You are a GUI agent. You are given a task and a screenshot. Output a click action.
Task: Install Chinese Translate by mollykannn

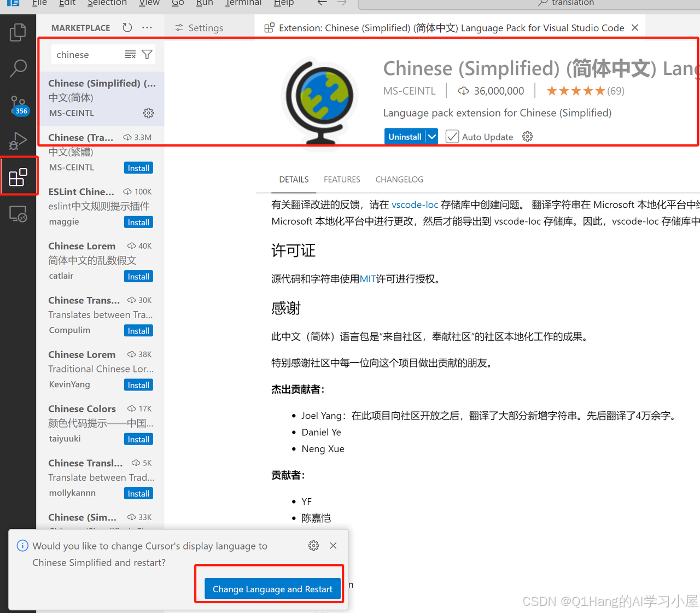(138, 493)
